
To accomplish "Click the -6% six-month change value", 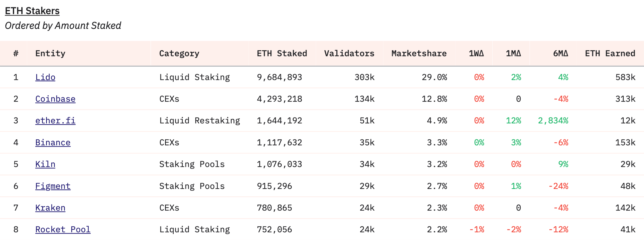I will 561,142.
